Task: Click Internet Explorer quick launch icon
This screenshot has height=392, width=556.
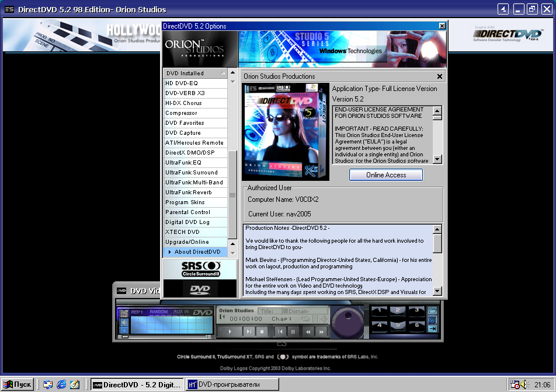Action: tap(61, 384)
